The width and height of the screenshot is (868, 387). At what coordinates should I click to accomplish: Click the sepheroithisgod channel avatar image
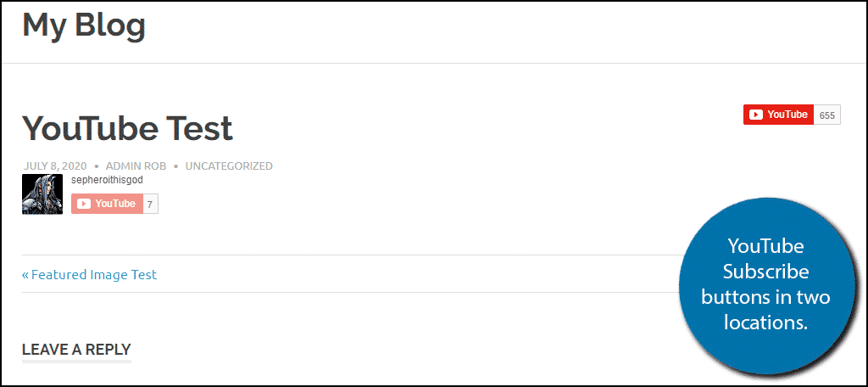click(42, 194)
